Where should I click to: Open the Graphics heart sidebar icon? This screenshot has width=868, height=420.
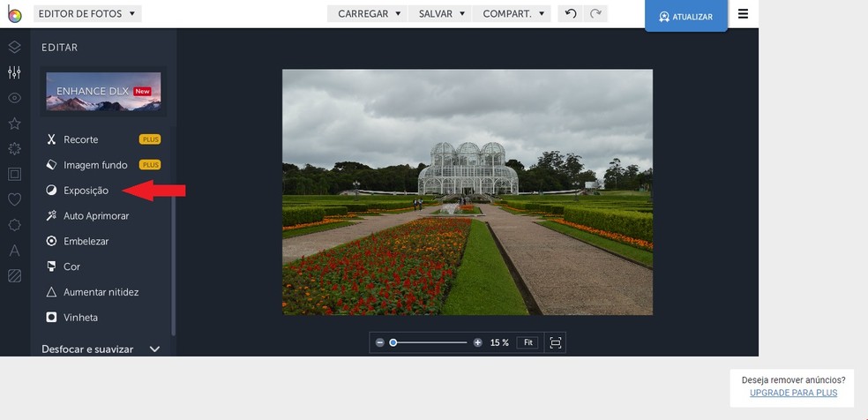pos(14,199)
